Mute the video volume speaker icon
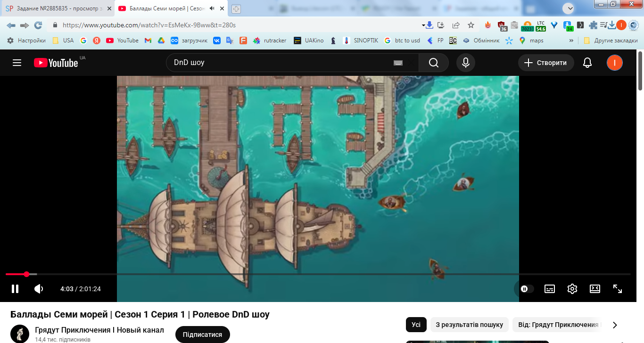Image resolution: width=644 pixels, height=343 pixels. click(x=39, y=289)
